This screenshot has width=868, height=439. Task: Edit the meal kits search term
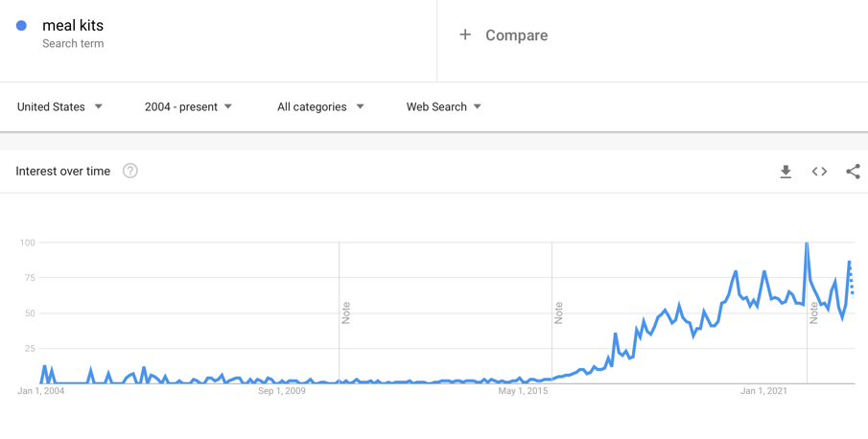pos(73,26)
